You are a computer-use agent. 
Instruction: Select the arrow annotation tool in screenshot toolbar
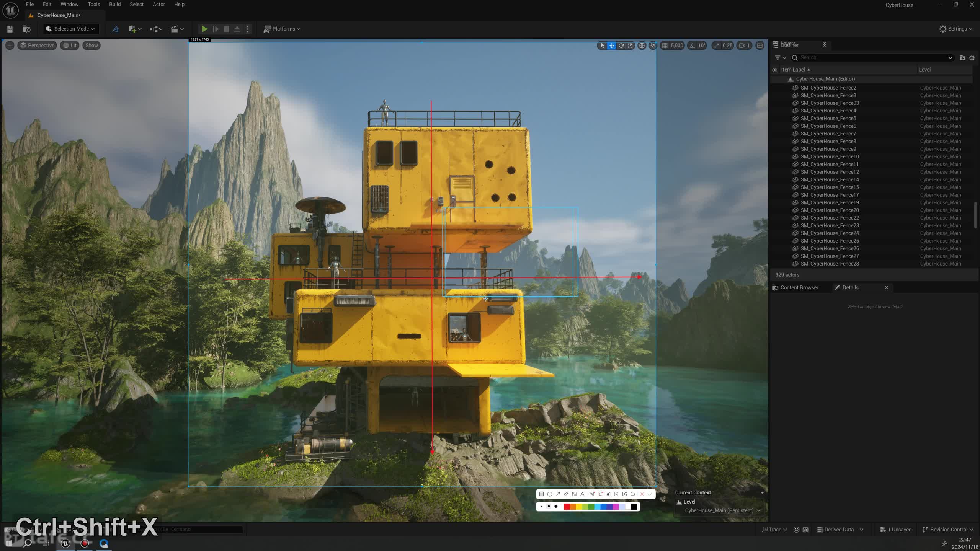(558, 494)
